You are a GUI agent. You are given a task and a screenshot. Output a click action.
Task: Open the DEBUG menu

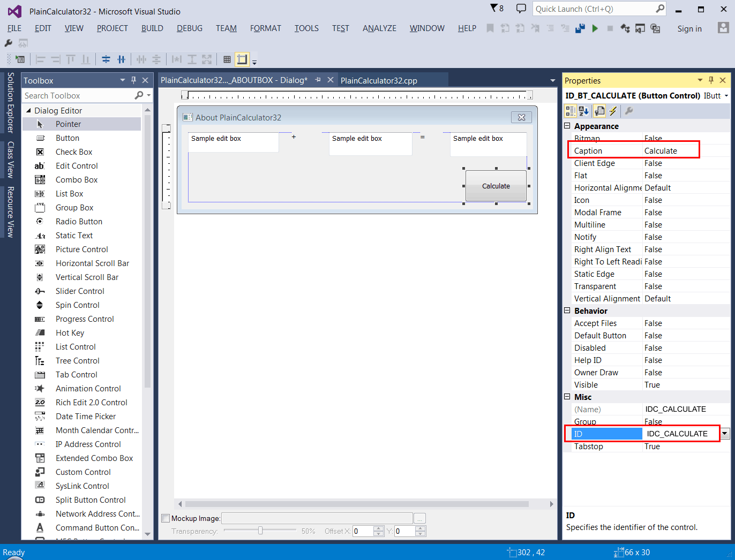190,28
